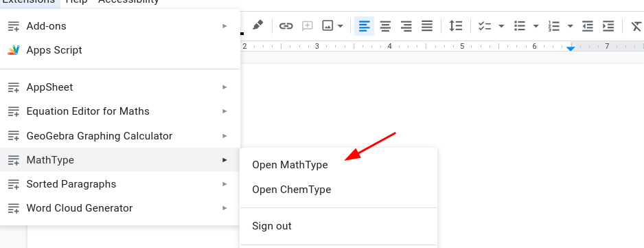Select the AppSheet menu entry
Viewport: 644px width, 248px height.
tap(120, 87)
